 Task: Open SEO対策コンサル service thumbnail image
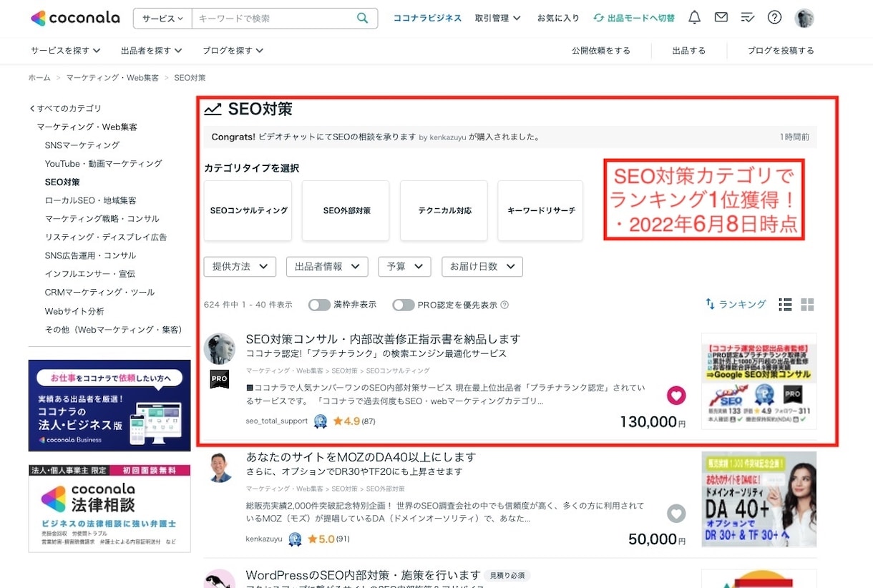coord(759,381)
